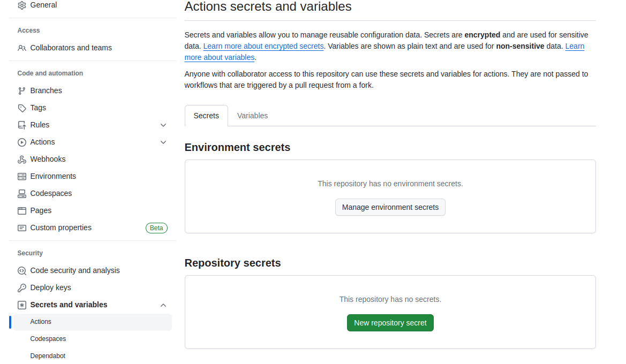Image resolution: width=626 pixels, height=364 pixels.
Task: Collapse the Secrets and variables section
Action: pos(163,305)
